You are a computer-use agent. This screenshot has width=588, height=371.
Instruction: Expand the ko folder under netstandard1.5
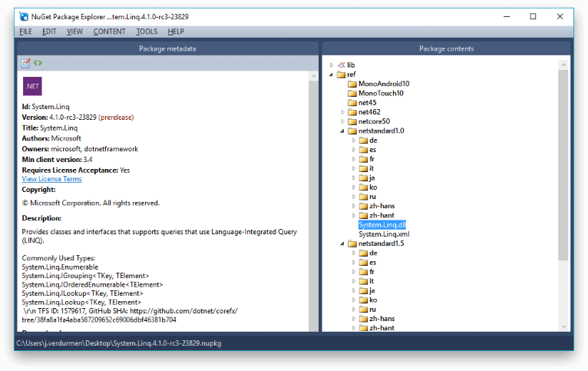click(x=354, y=300)
